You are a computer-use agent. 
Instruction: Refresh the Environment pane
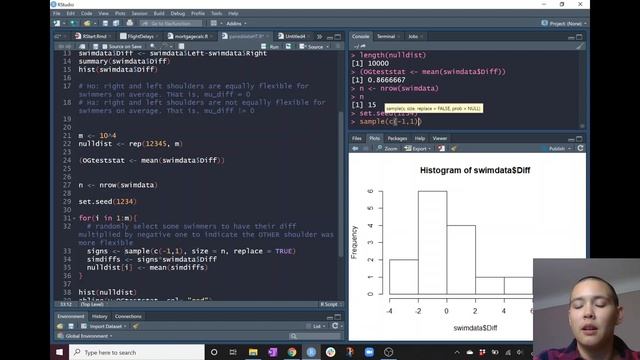335,326
